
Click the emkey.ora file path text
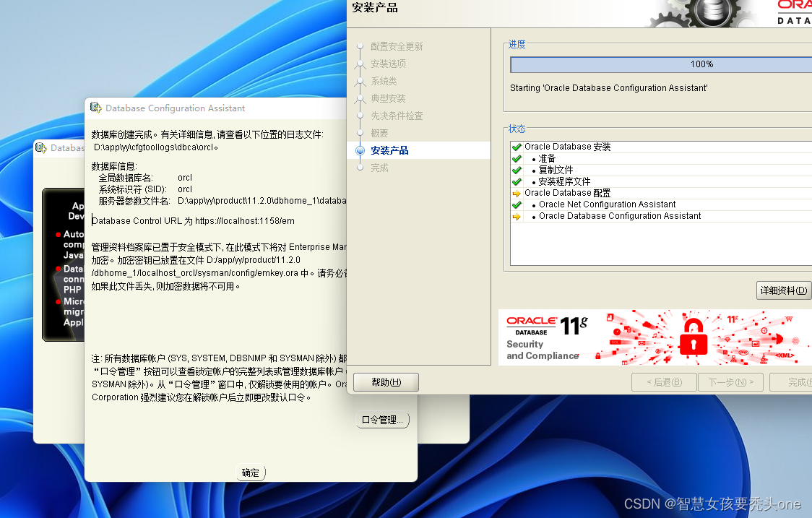(195, 273)
